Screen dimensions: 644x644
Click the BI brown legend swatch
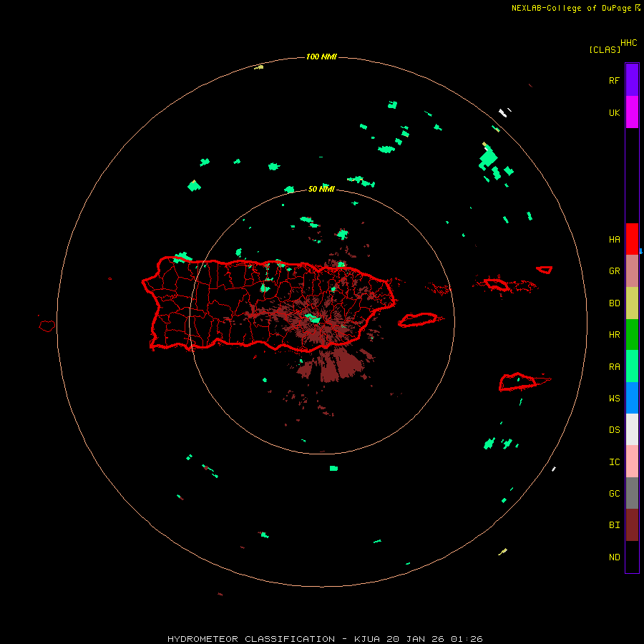tap(632, 525)
